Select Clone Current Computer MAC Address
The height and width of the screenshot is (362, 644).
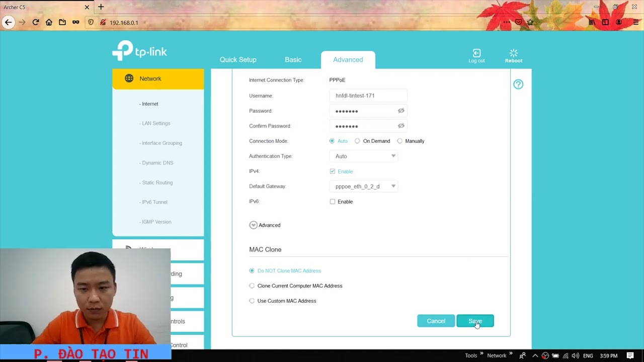click(252, 286)
